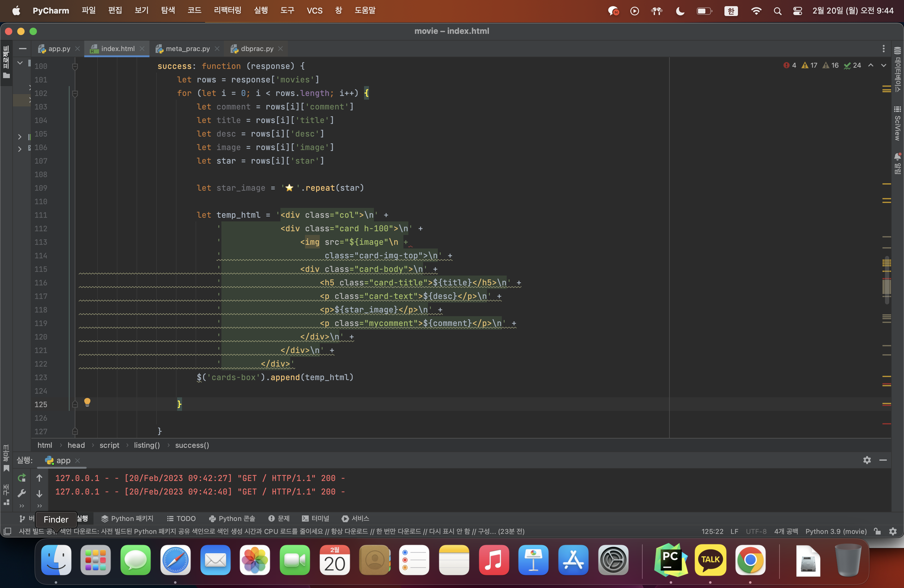Open the notifications tool window

898,163
